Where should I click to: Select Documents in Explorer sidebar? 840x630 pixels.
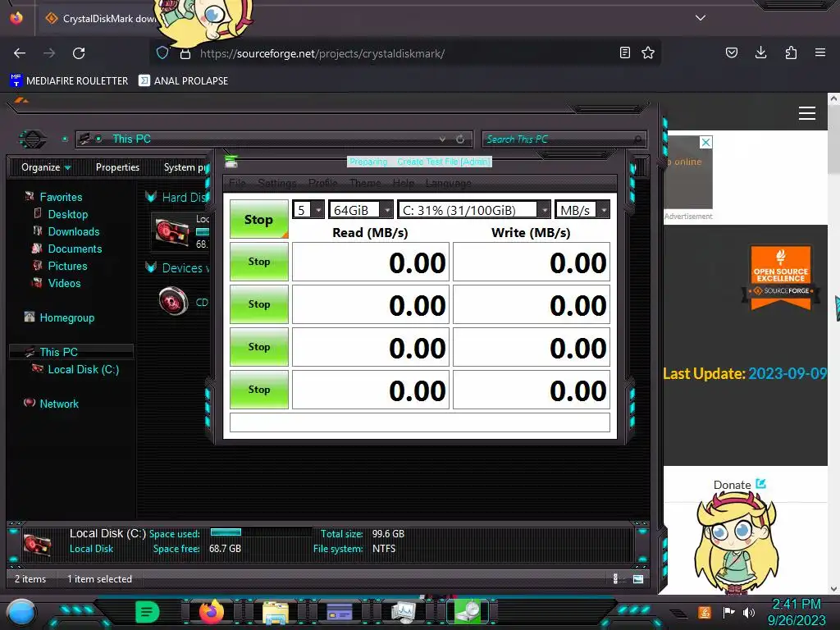coord(75,249)
